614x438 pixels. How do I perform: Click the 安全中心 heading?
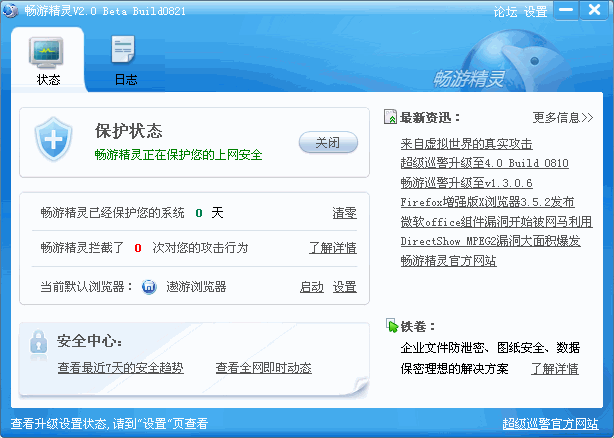pyautogui.click(x=89, y=341)
